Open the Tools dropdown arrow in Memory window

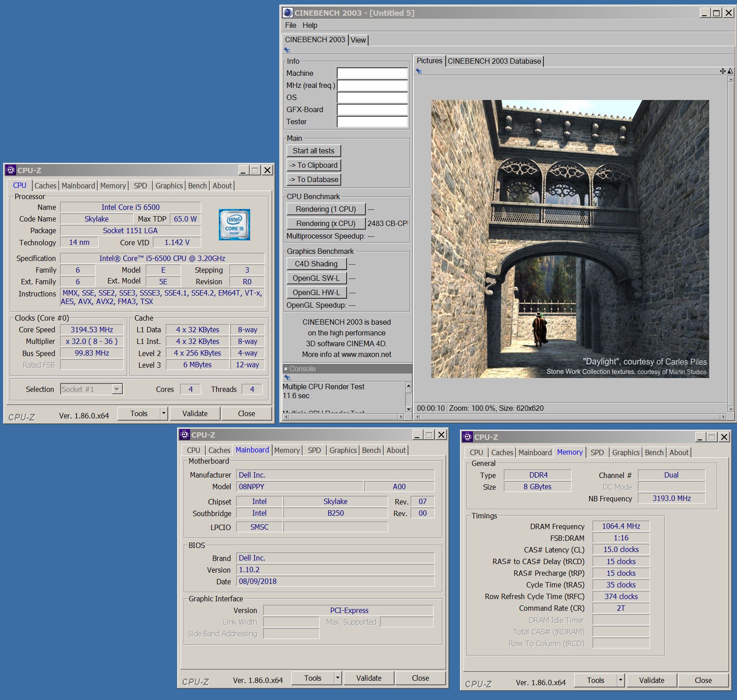click(620, 680)
